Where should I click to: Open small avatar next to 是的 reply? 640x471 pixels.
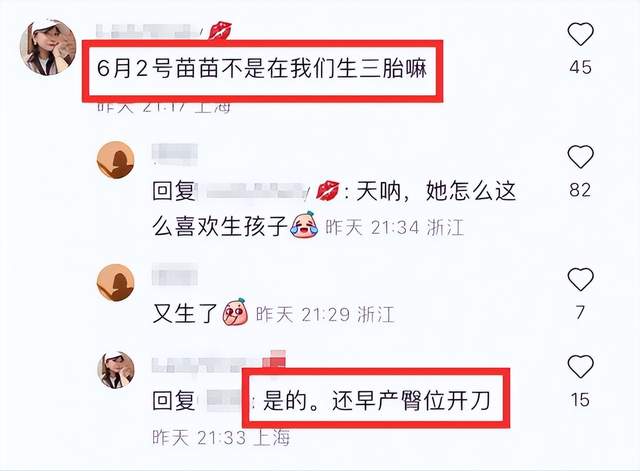click(116, 370)
